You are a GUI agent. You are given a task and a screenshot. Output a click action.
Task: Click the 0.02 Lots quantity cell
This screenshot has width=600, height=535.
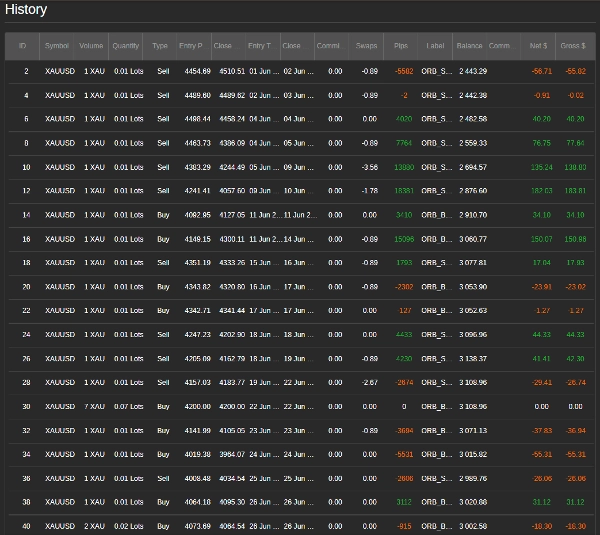129,527
